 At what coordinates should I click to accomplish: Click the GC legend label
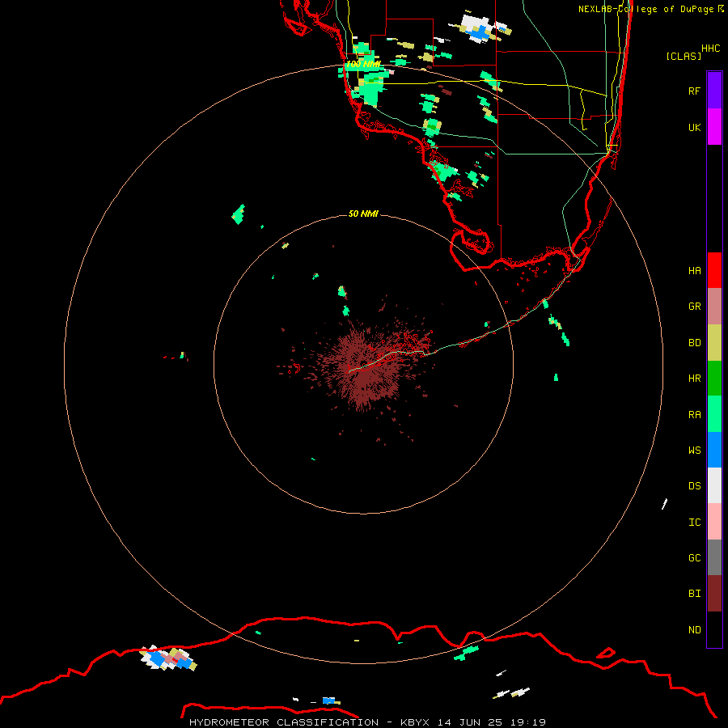[694, 557]
